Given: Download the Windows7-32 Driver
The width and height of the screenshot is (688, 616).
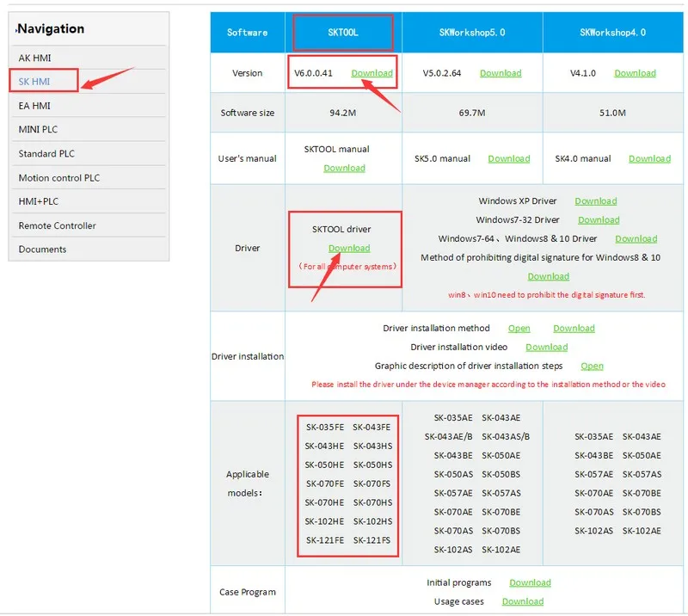Looking at the screenshot, I should click(x=599, y=219).
